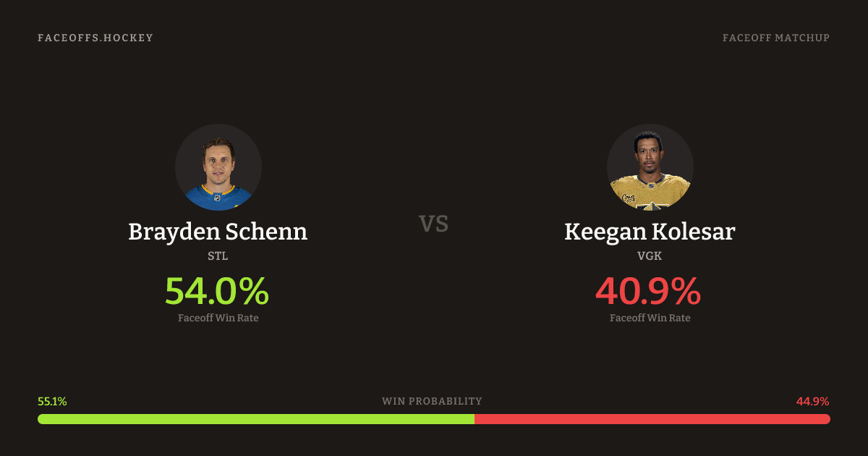Click Faceoff Win Rate label under 40.9%

click(650, 318)
